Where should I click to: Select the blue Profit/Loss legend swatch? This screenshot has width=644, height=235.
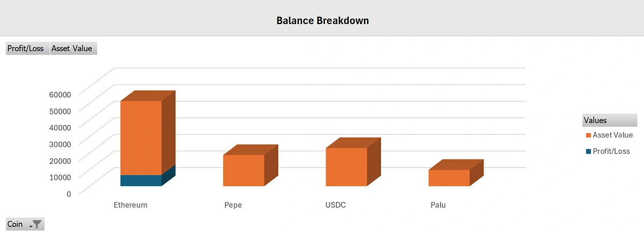coord(588,151)
